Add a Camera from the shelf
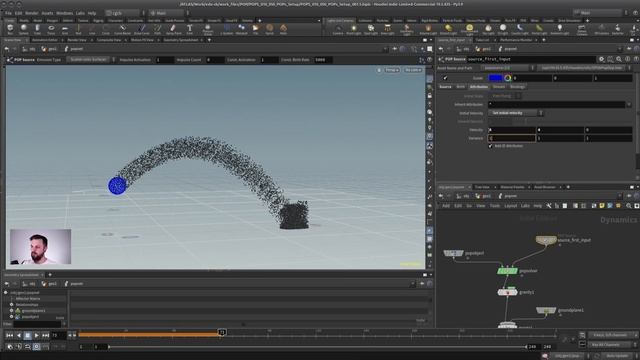 point(338,29)
